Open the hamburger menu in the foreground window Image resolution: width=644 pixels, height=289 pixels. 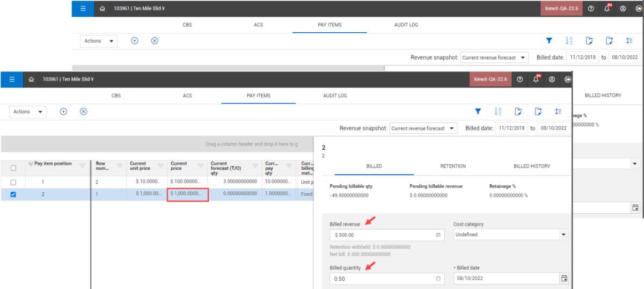[x=12, y=80]
